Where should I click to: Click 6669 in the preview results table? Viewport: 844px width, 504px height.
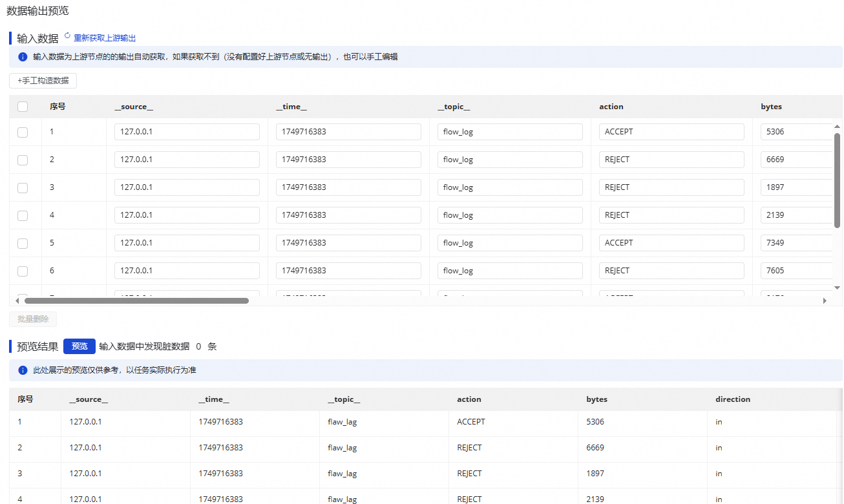click(595, 448)
